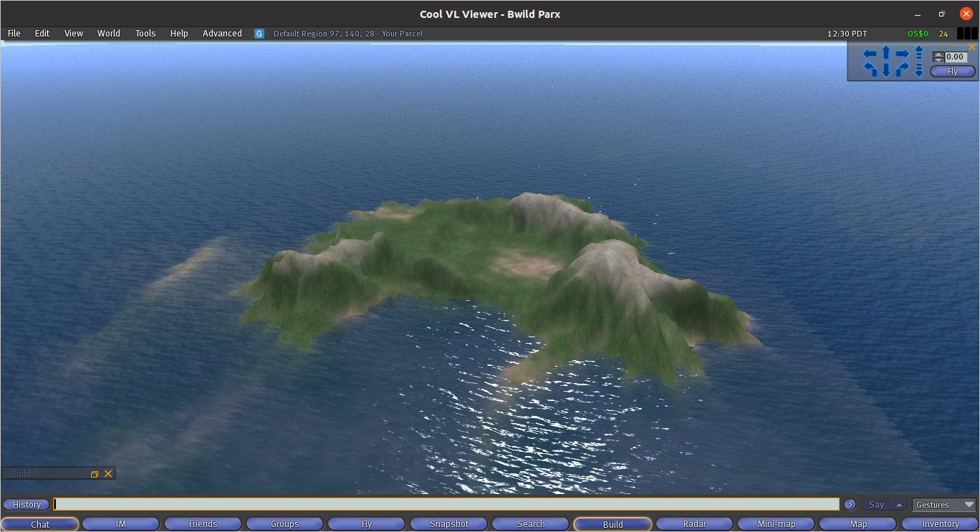Move backward with the down arrow control
The image size is (980, 532).
tap(885, 69)
